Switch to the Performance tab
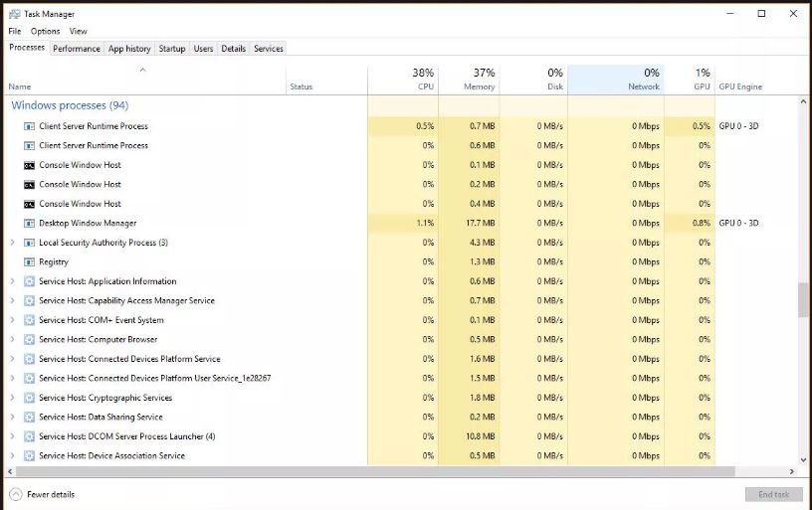Image resolution: width=812 pixels, height=510 pixels. 77,49
